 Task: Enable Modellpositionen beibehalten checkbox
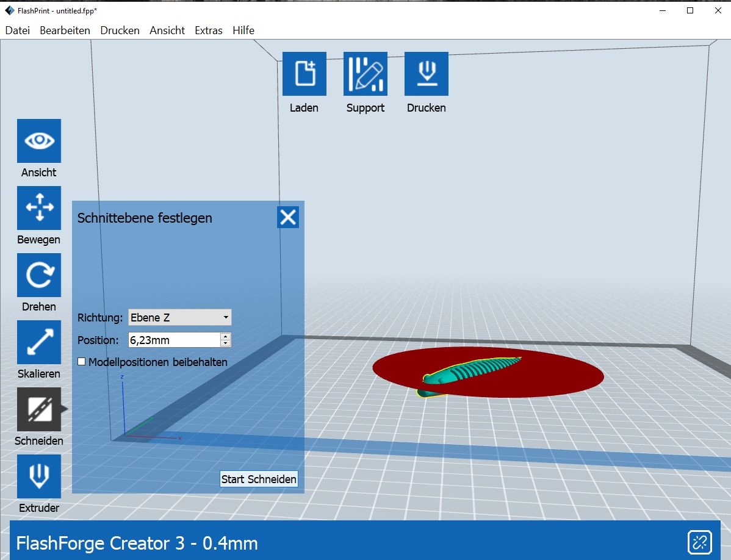(82, 362)
